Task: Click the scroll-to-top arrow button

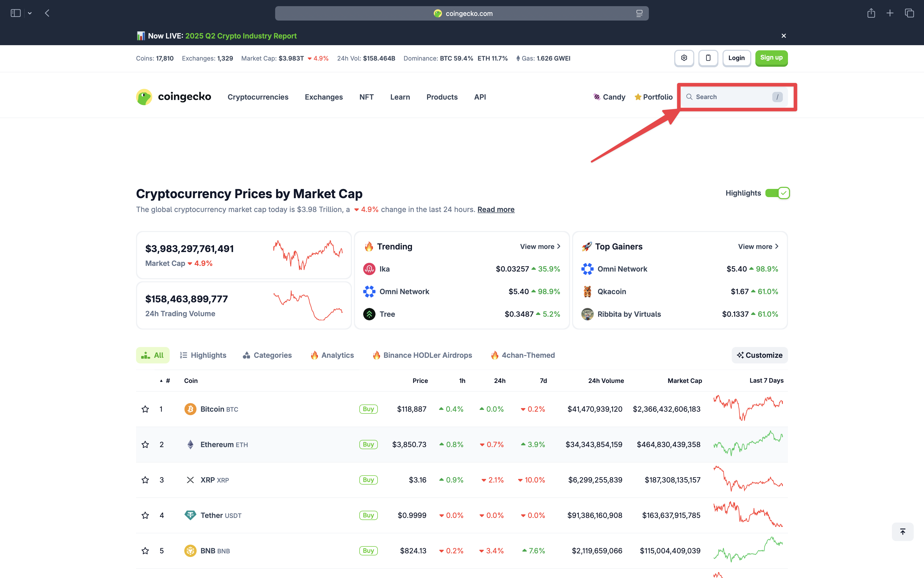Action: click(x=903, y=532)
